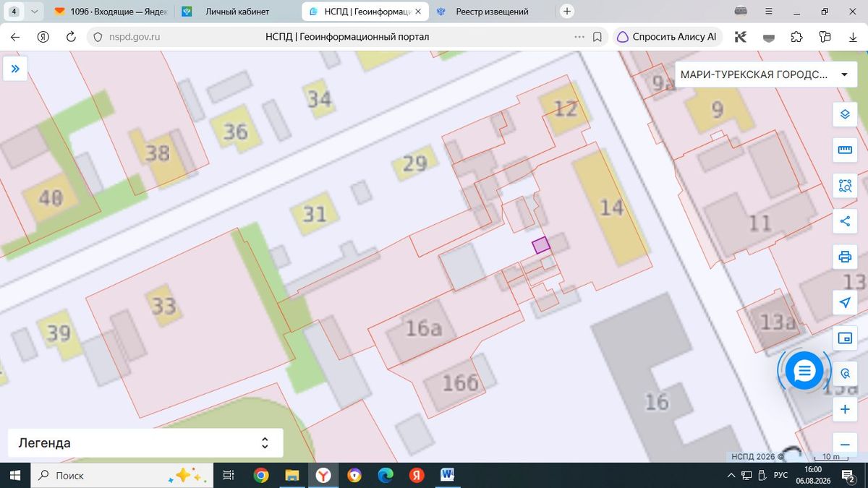Click building number 38 on map
This screenshot has height=488, width=868.
[157, 153]
